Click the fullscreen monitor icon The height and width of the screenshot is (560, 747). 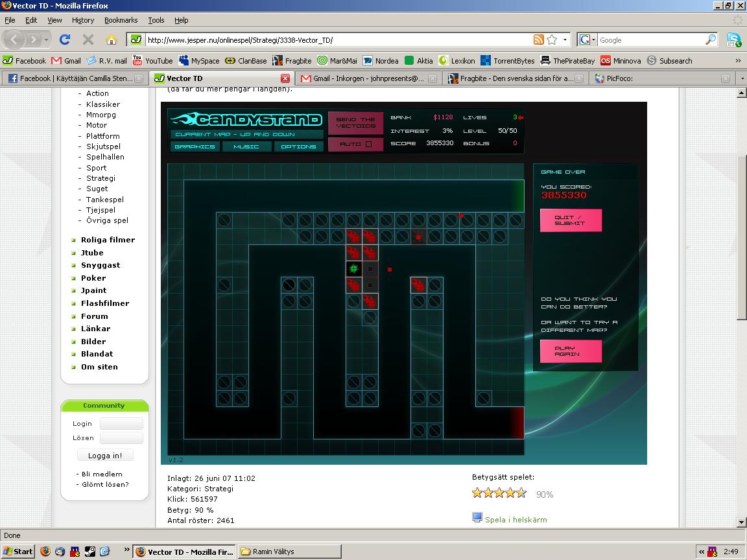477,517
